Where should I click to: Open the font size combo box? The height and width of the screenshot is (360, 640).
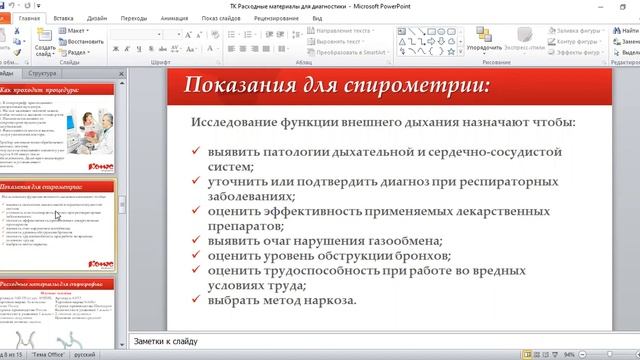point(172,34)
